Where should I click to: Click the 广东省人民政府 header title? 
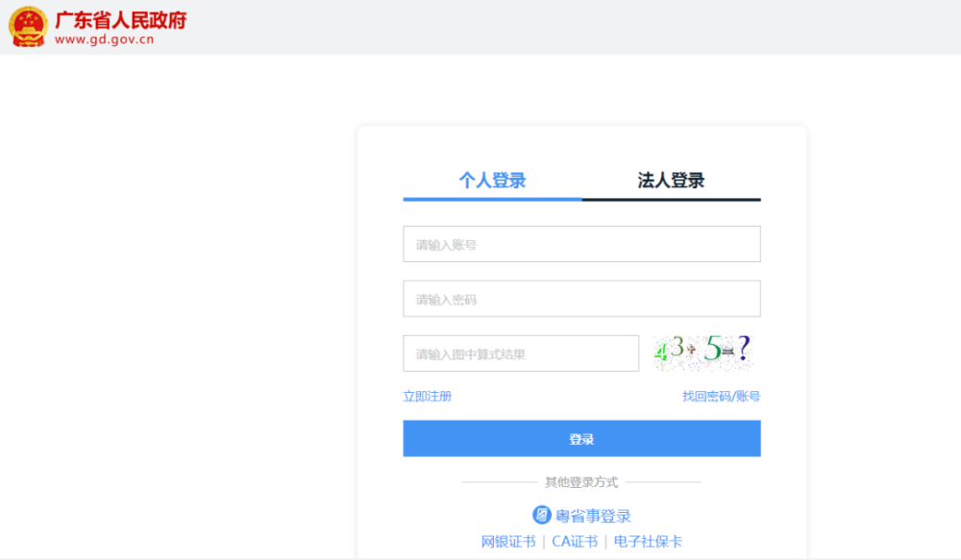pos(121,20)
